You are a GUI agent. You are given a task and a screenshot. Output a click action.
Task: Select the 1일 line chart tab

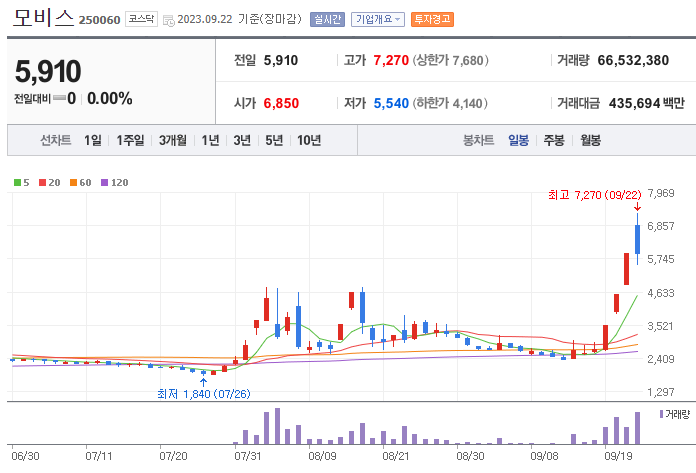[93, 140]
